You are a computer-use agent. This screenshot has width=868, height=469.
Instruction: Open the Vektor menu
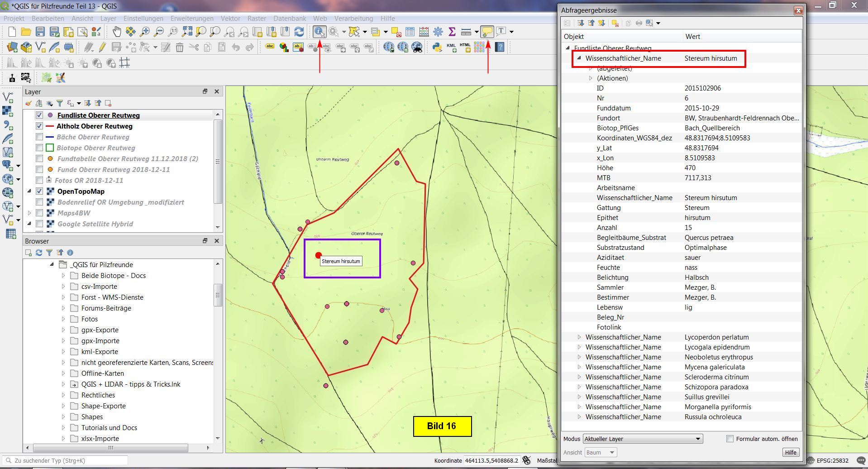[x=230, y=19]
